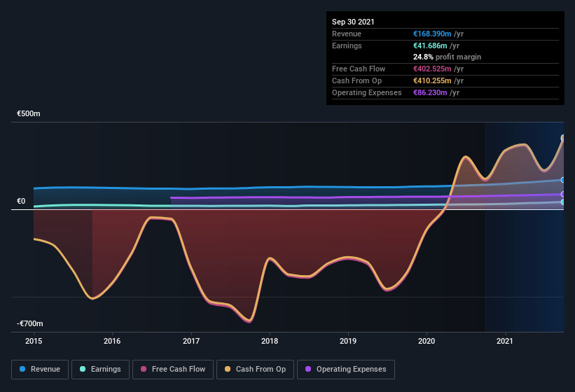
Task: Click the orange Cash From Op dot
Action: pos(228,369)
